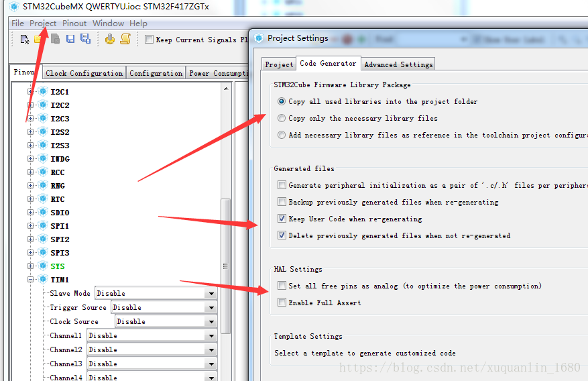Click the cube icon beside I2S3
The width and height of the screenshot is (588, 381).
(43, 145)
